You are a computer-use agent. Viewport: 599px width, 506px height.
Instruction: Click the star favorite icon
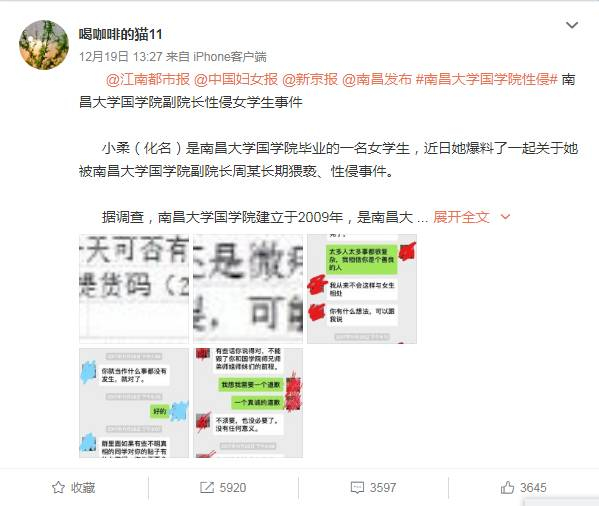pos(58,487)
